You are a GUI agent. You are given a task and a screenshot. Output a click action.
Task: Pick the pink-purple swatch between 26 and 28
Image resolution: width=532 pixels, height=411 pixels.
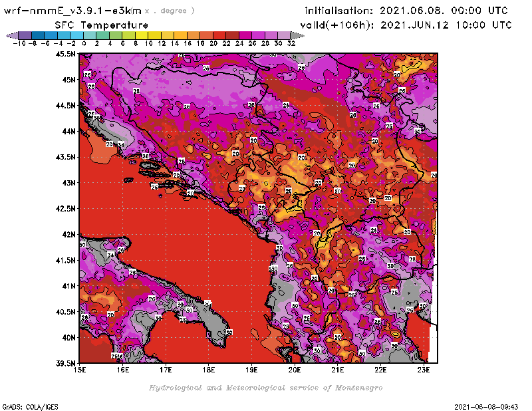258,35
